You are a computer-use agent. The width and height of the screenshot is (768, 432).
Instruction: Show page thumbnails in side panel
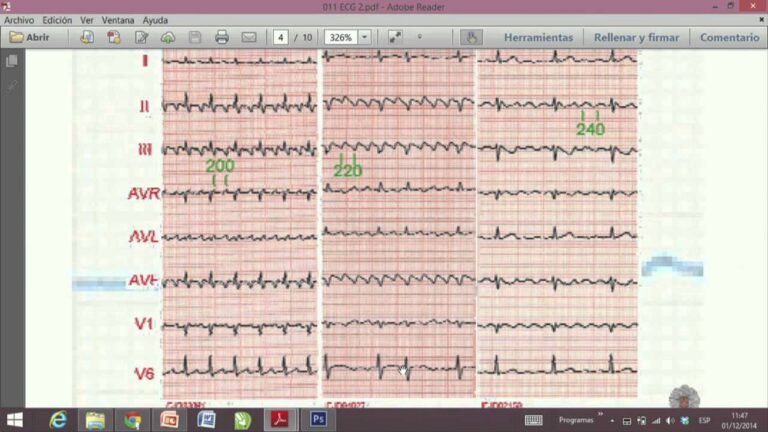pyautogui.click(x=12, y=61)
